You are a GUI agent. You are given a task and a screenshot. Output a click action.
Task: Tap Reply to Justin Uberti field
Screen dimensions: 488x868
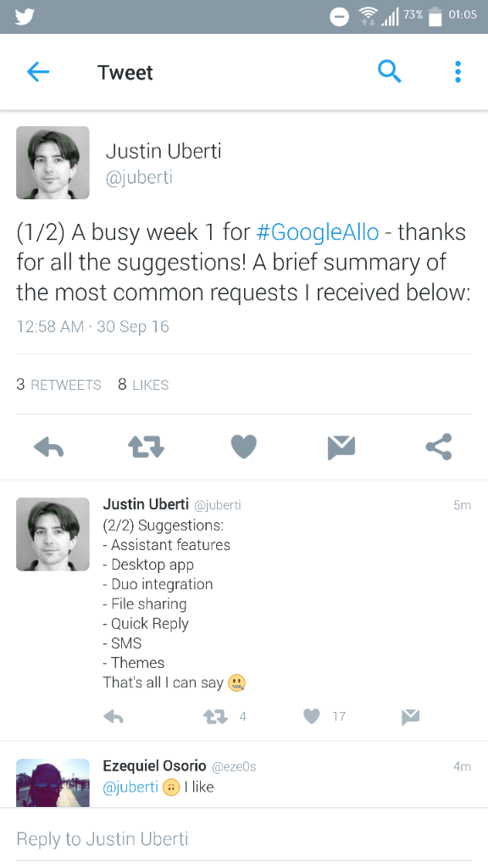(244, 838)
